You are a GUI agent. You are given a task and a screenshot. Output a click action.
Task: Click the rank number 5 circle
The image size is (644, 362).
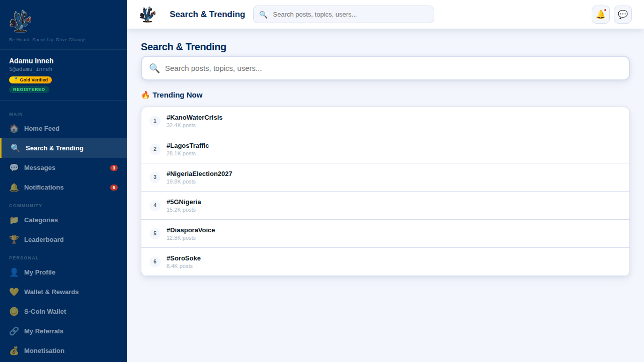[x=155, y=234]
